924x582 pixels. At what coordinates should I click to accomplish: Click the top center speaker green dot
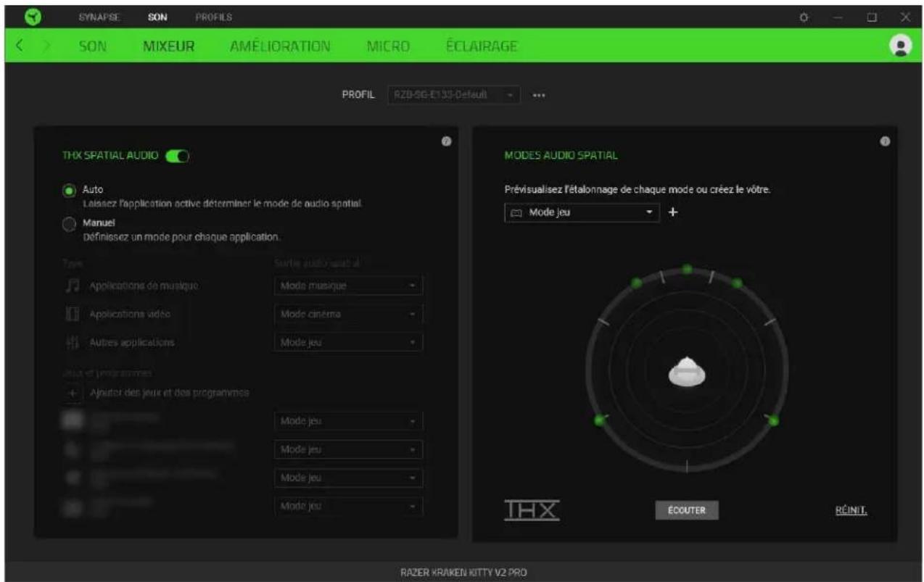point(687,270)
